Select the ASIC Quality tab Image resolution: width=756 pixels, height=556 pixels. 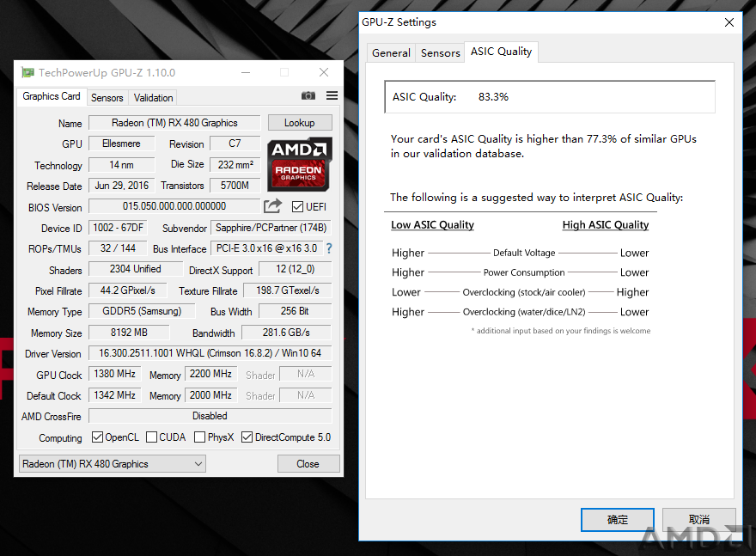(x=501, y=52)
